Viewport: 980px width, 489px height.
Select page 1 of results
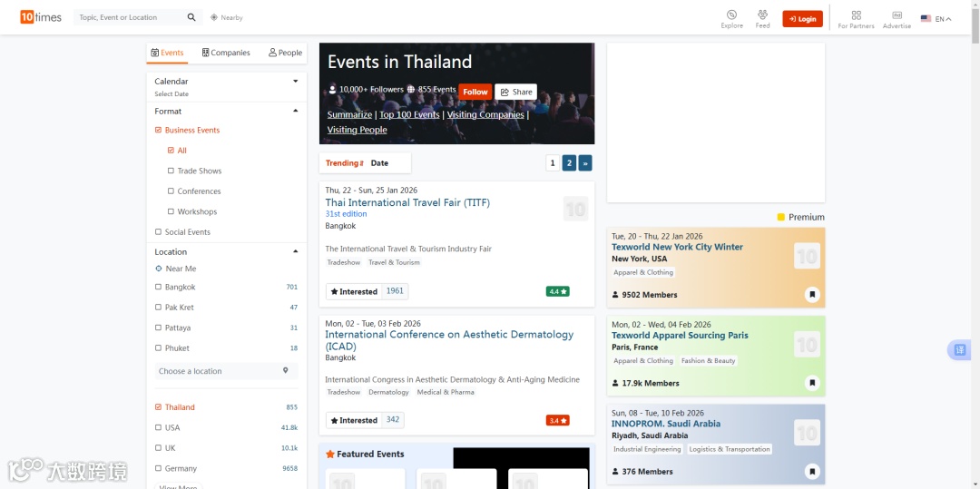tap(553, 163)
